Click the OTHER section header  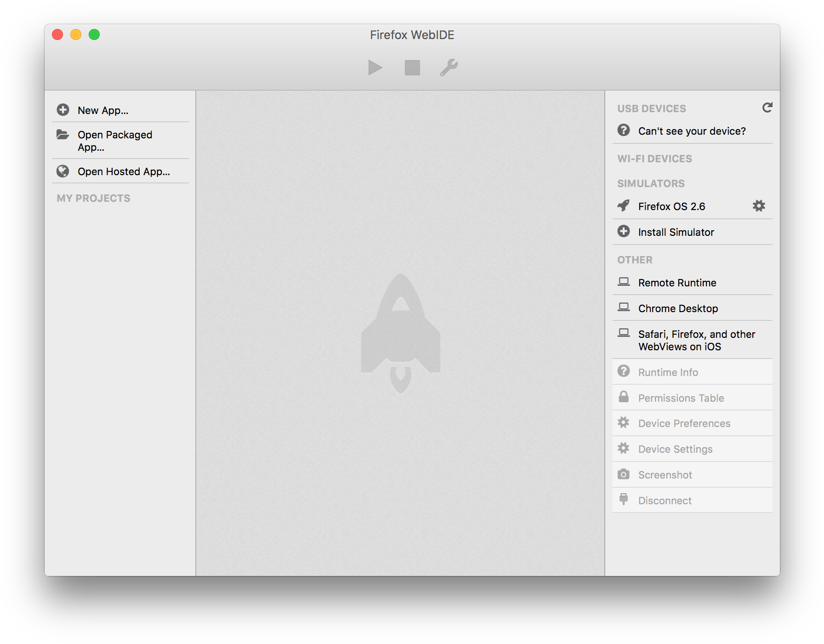tap(635, 260)
